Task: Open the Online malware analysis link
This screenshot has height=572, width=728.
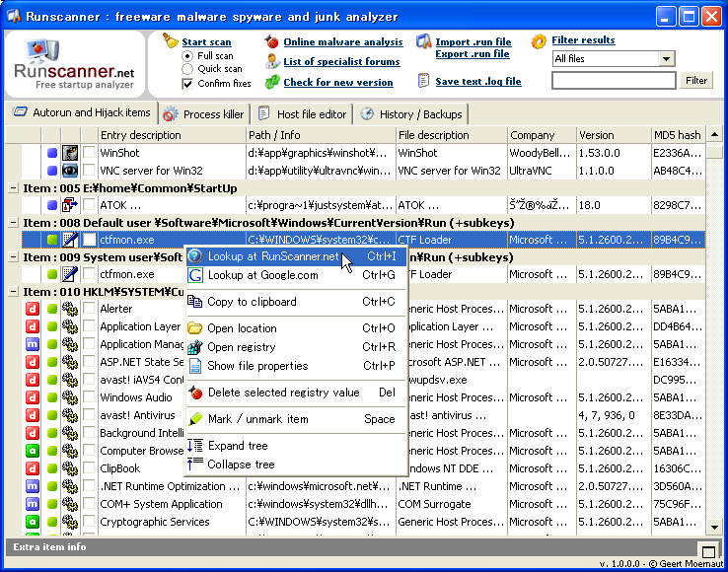Action: (x=343, y=42)
